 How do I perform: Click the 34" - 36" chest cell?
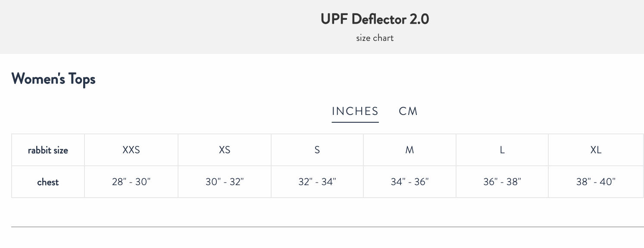pyautogui.click(x=410, y=182)
